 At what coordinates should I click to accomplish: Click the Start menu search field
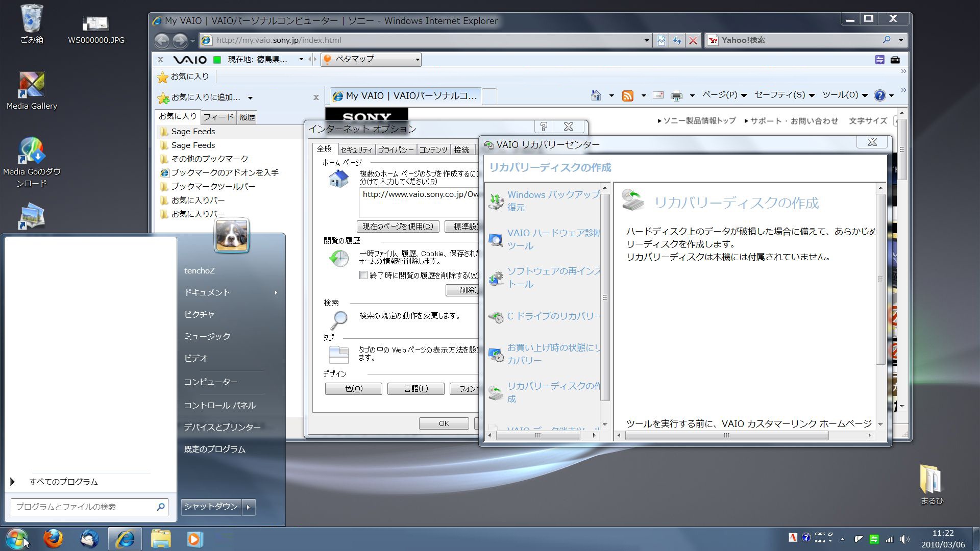[x=89, y=507]
